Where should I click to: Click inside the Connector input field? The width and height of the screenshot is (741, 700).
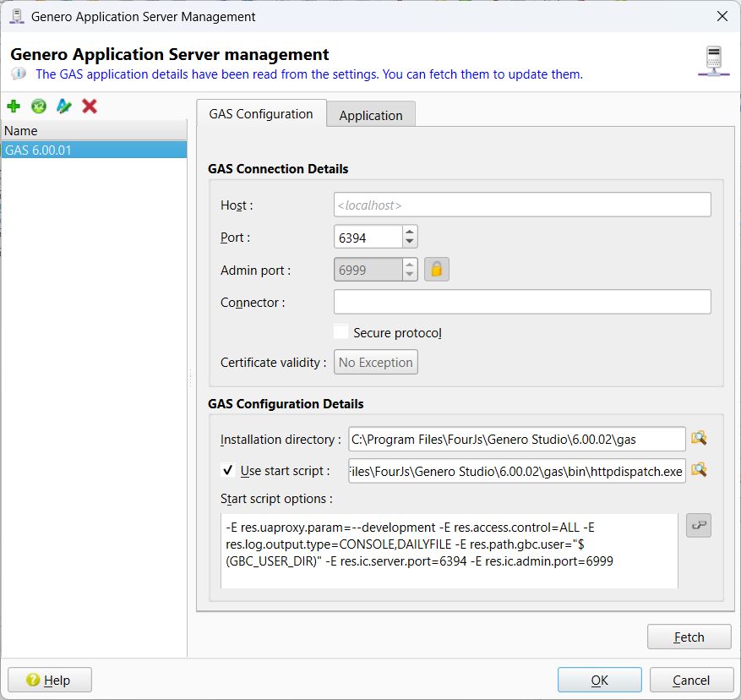click(521, 301)
